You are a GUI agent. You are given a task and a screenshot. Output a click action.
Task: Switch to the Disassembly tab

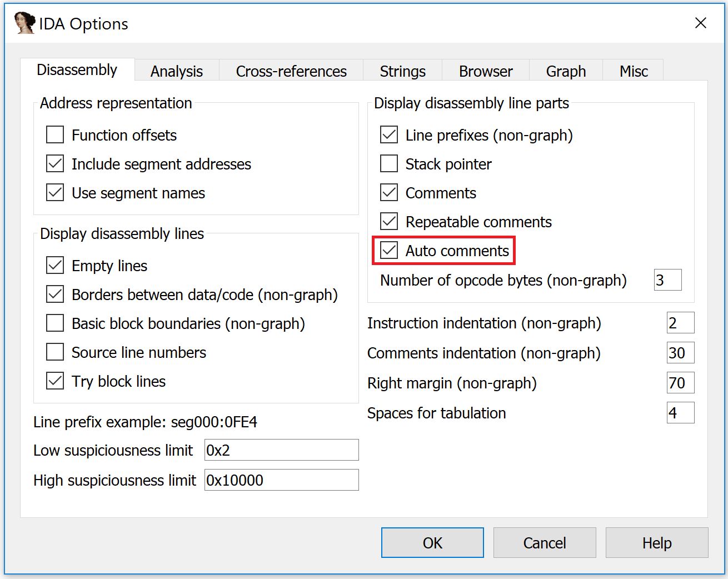click(77, 70)
